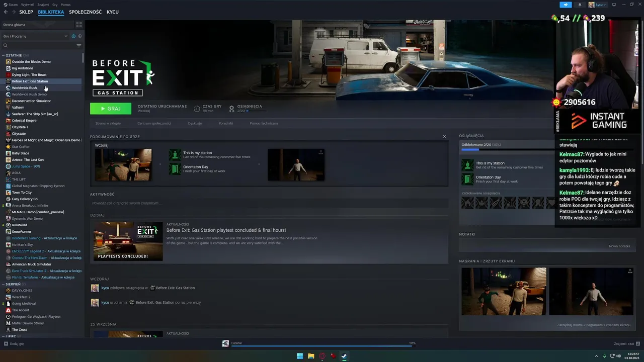Click the activity text field 'Powiedz coś o tej grze'

[x=269, y=203]
